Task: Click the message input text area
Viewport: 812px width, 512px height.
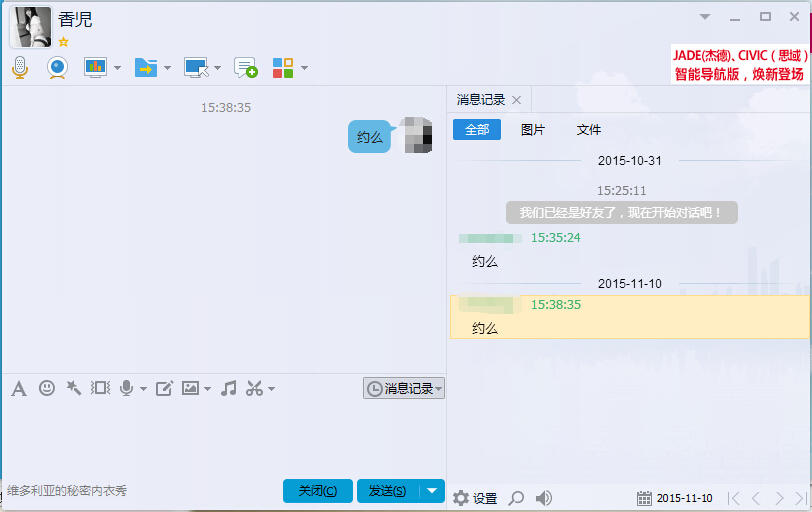Action: click(x=223, y=437)
